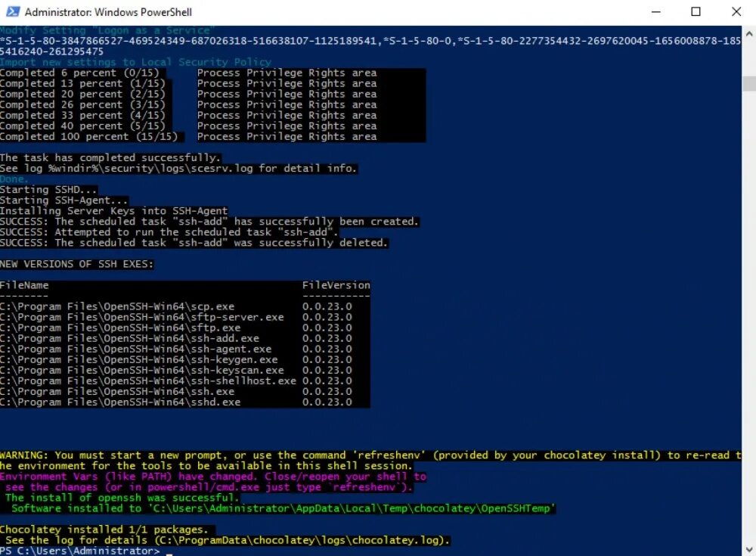Click 'Environment Vars (like PATH) have changed' line

213,477
